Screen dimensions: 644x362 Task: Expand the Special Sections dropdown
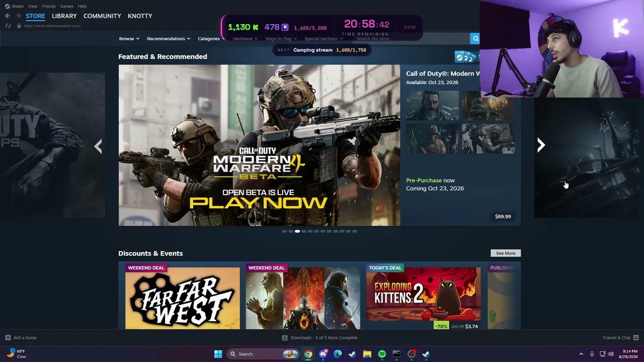[324, 39]
